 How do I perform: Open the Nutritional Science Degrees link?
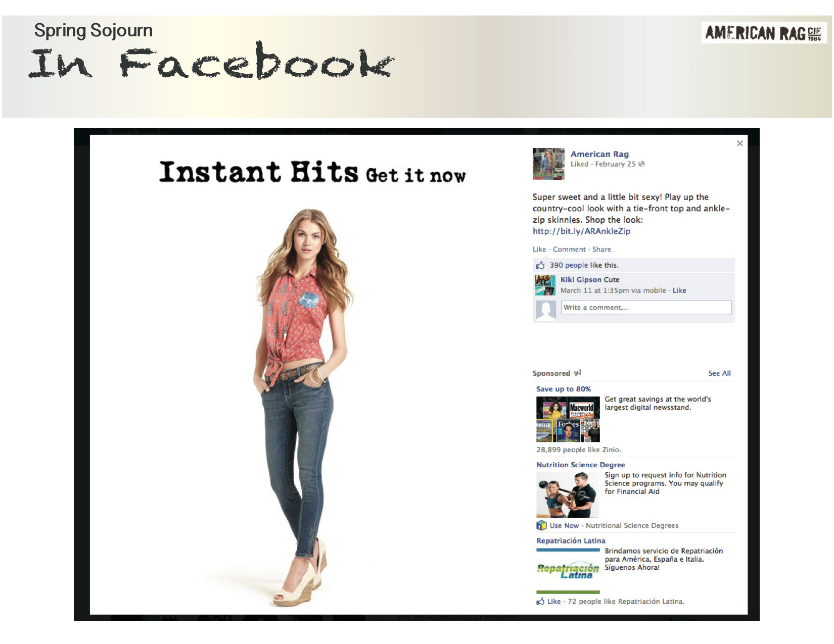click(632, 526)
